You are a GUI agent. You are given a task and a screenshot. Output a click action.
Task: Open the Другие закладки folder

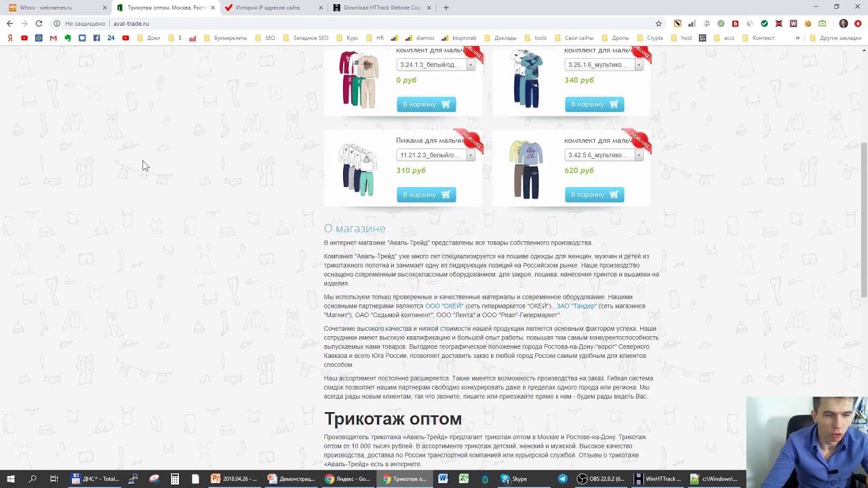835,38
